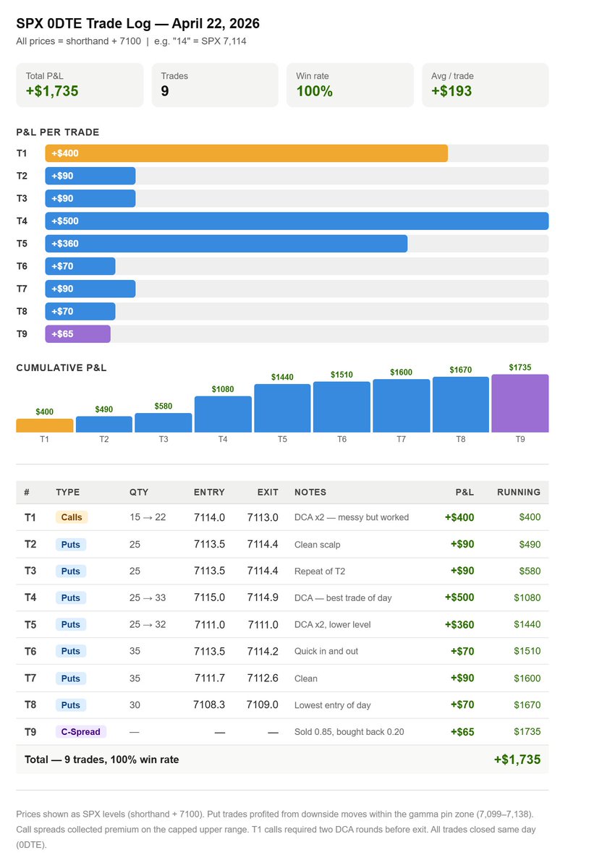Image resolution: width=594 pixels, height=868 pixels.
Task: Click the cumulative $1440 T5 column
Action: [x=282, y=408]
